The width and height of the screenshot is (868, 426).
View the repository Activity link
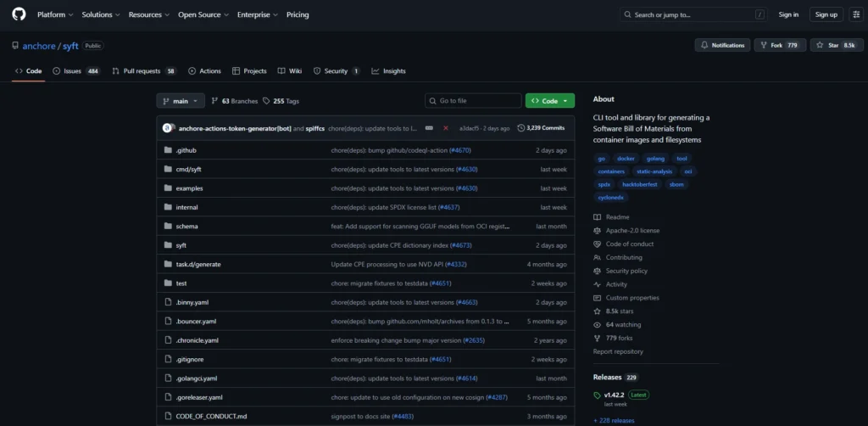click(610, 284)
